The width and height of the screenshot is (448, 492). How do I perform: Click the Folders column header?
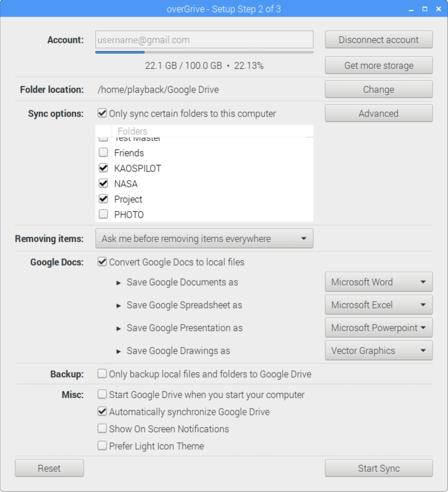click(212, 131)
